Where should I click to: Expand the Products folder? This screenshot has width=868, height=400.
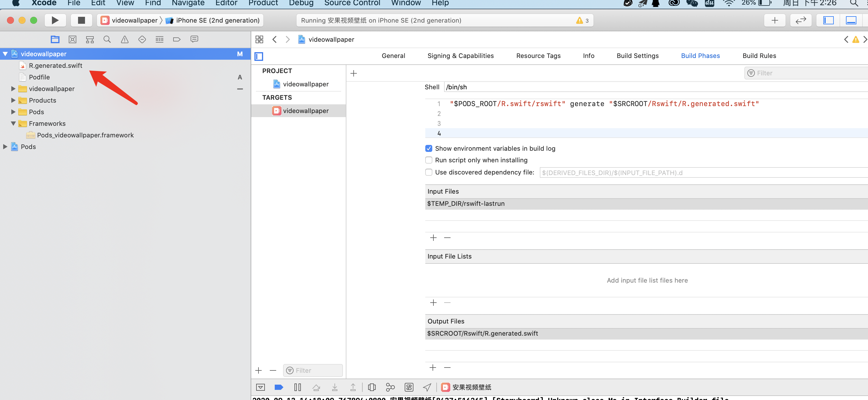click(x=13, y=100)
